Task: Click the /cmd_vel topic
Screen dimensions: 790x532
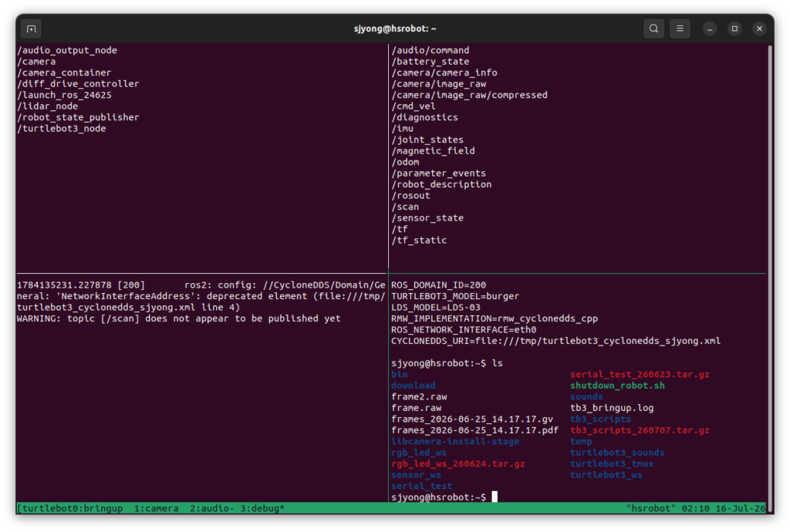Action: [414, 106]
